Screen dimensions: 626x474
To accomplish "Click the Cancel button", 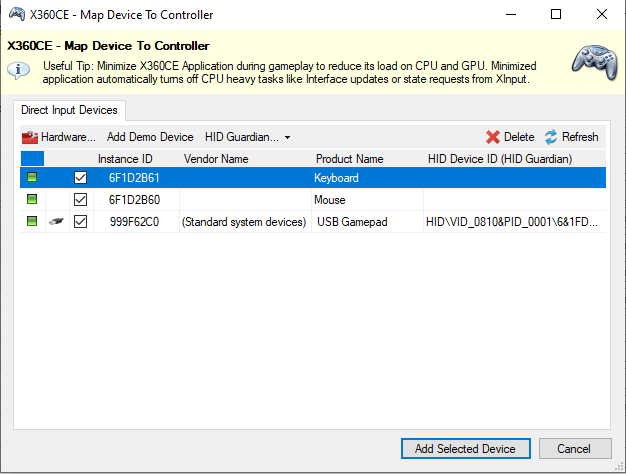I will [574, 449].
